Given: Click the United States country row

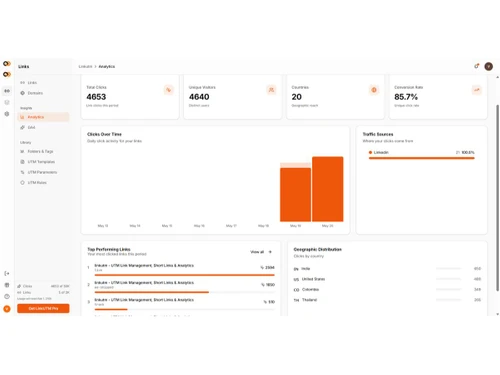Looking at the screenshot, I should pyautogui.click(x=387, y=279).
